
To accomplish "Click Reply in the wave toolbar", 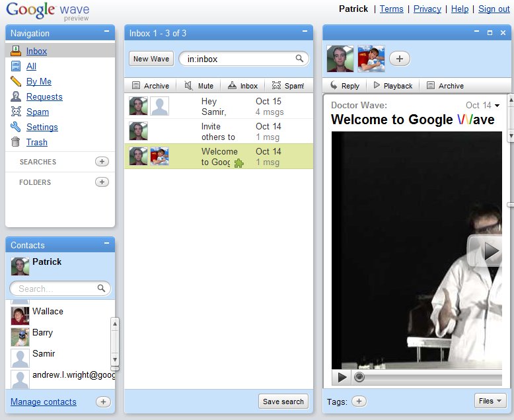I will coord(345,86).
